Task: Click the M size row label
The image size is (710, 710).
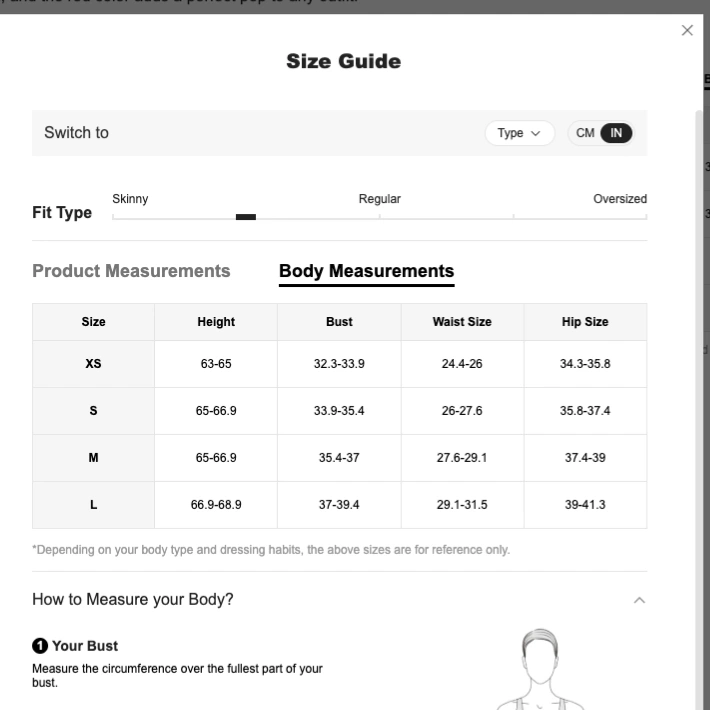Action: 93,458
